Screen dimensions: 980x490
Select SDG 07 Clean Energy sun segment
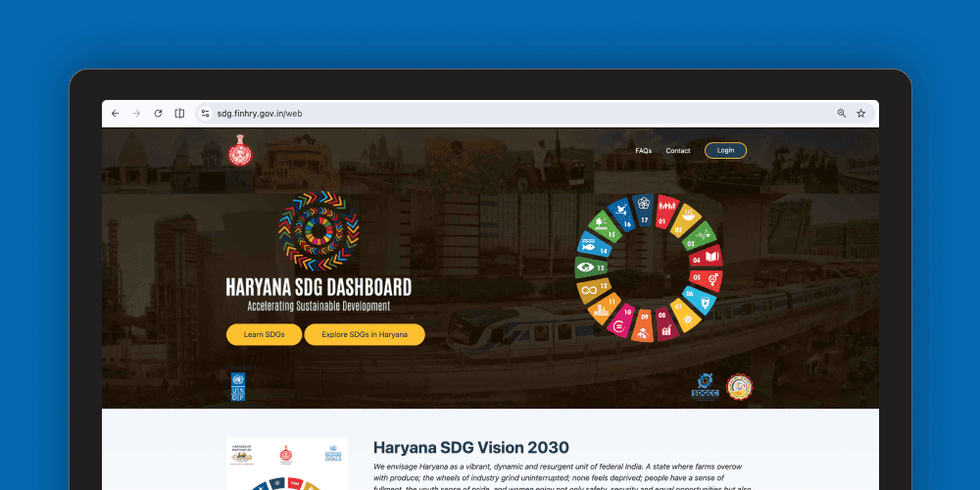coord(684,317)
